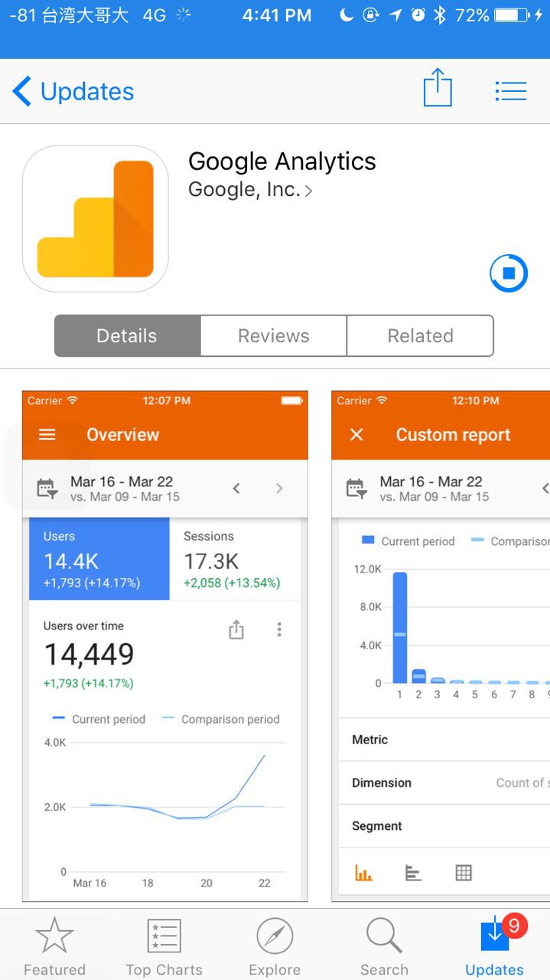Open the Search tab
The width and height of the screenshot is (550, 980).
pyautogui.click(x=384, y=946)
